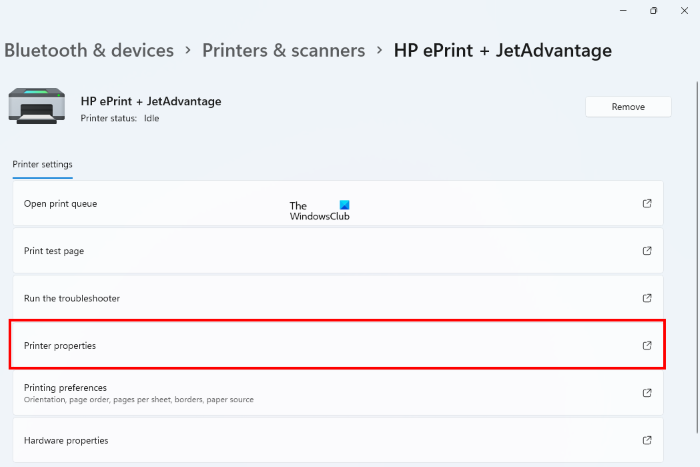Image resolution: width=700 pixels, height=467 pixels.
Task: Maximize the Settings window
Action: point(653,10)
